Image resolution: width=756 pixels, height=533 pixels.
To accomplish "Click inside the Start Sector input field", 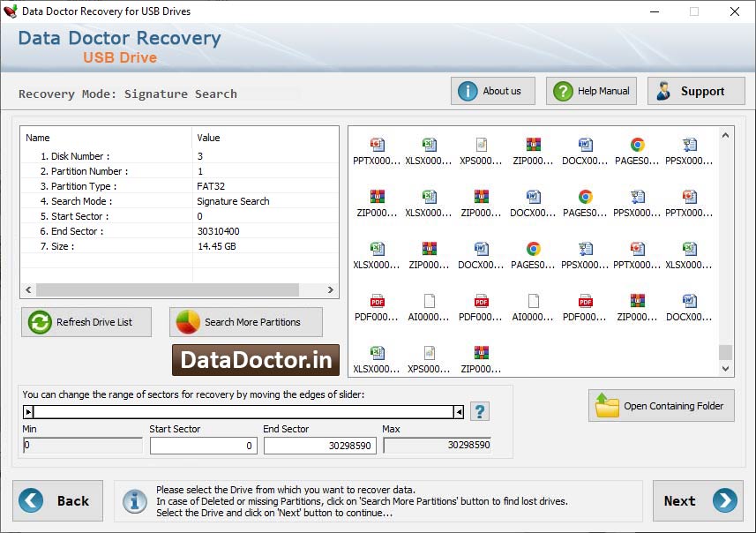I will [203, 446].
